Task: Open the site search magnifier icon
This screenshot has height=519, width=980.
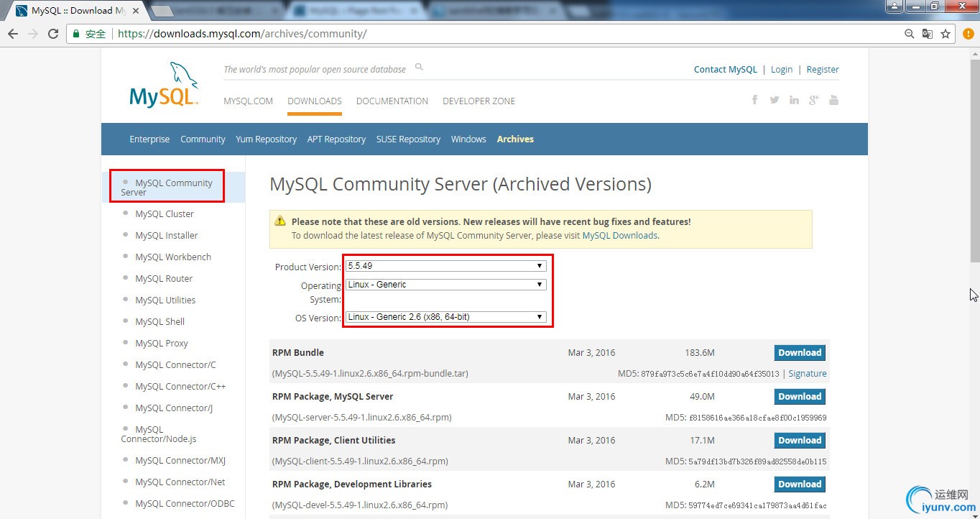Action: (419, 68)
